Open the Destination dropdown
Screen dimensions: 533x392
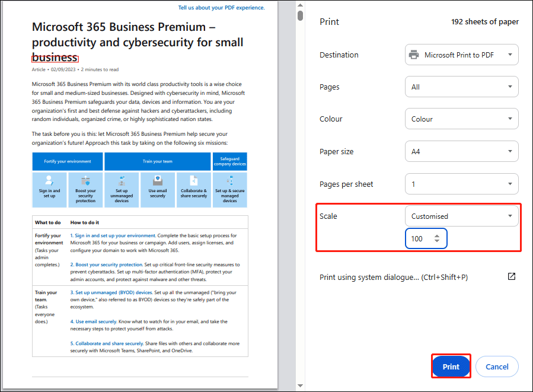point(462,55)
